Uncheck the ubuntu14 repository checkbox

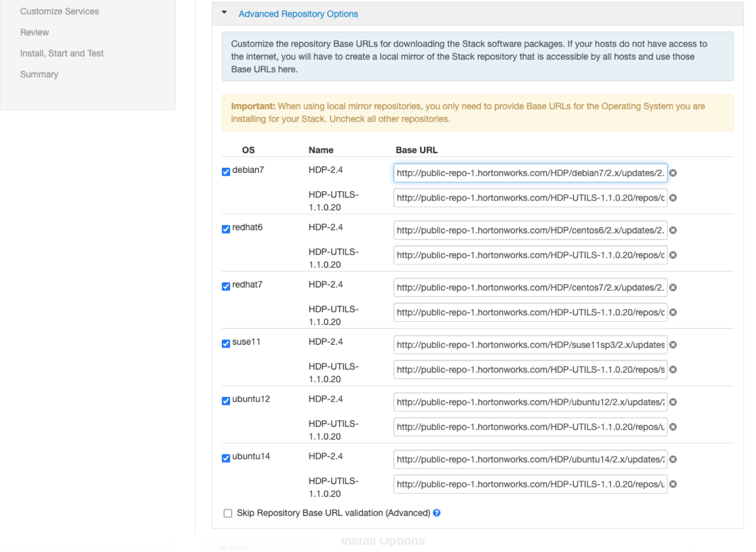point(226,458)
